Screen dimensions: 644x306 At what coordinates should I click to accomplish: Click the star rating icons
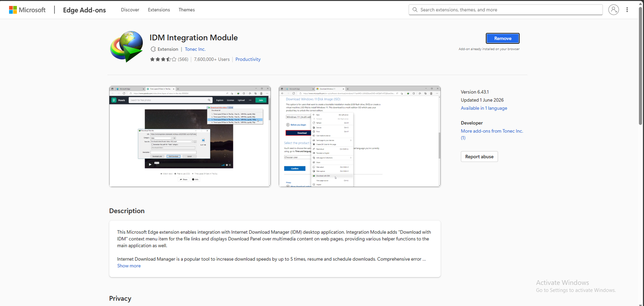point(163,60)
